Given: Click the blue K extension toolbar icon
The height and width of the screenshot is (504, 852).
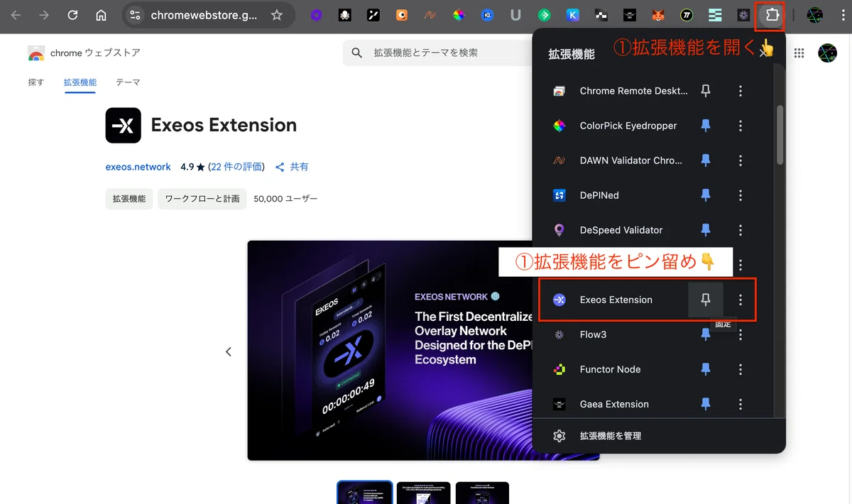Looking at the screenshot, I should point(573,15).
